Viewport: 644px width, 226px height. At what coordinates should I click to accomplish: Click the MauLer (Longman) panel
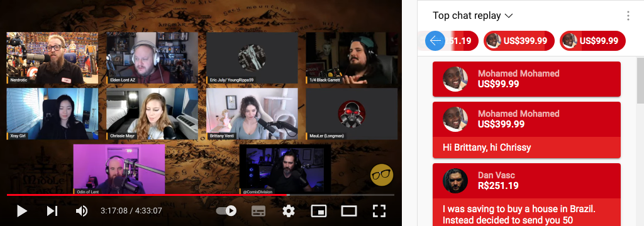coord(352,114)
